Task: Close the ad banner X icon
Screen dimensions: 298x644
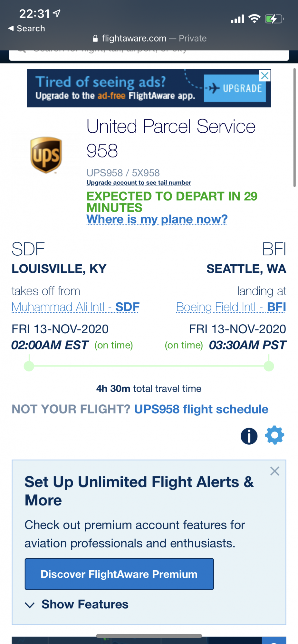Action: (265, 76)
